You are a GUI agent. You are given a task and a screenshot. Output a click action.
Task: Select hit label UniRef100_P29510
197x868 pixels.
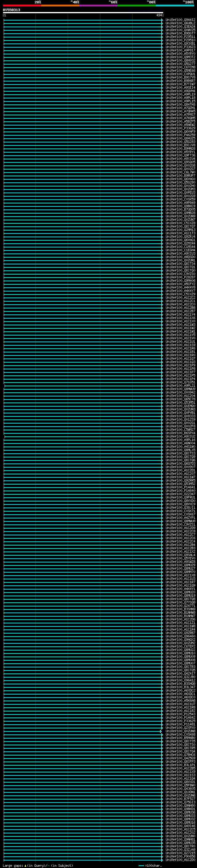pyautogui.click(x=180, y=40)
